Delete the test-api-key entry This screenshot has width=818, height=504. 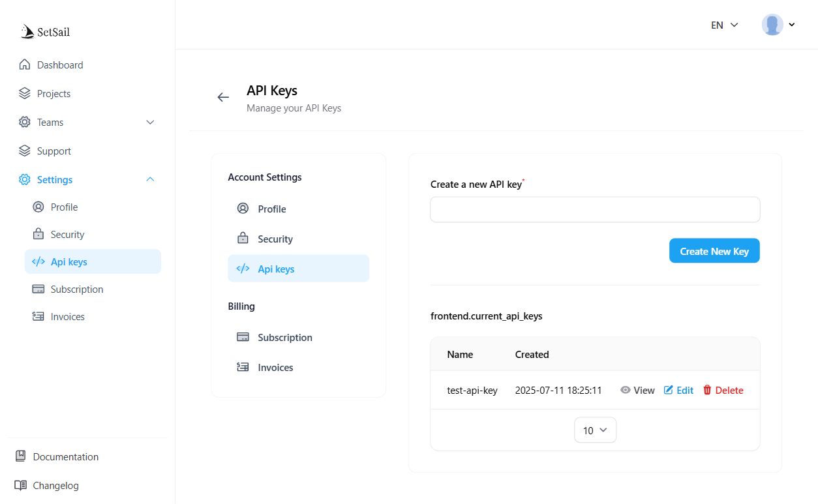pyautogui.click(x=723, y=391)
